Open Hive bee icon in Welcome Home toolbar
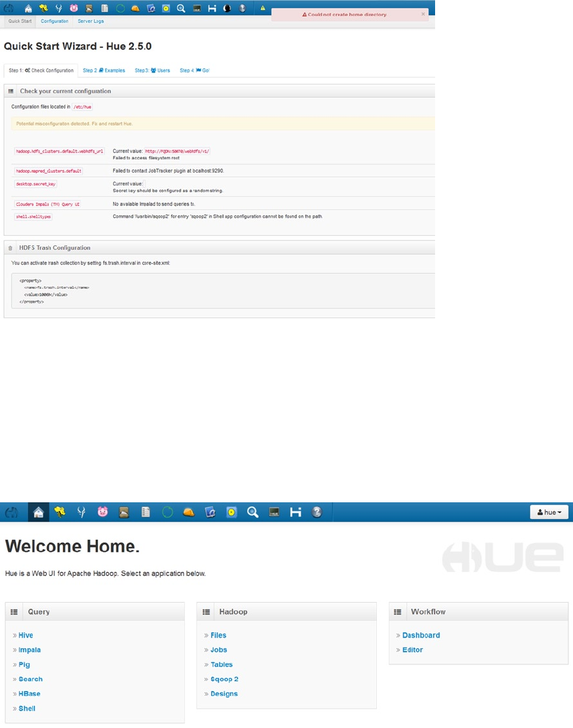 60,512
